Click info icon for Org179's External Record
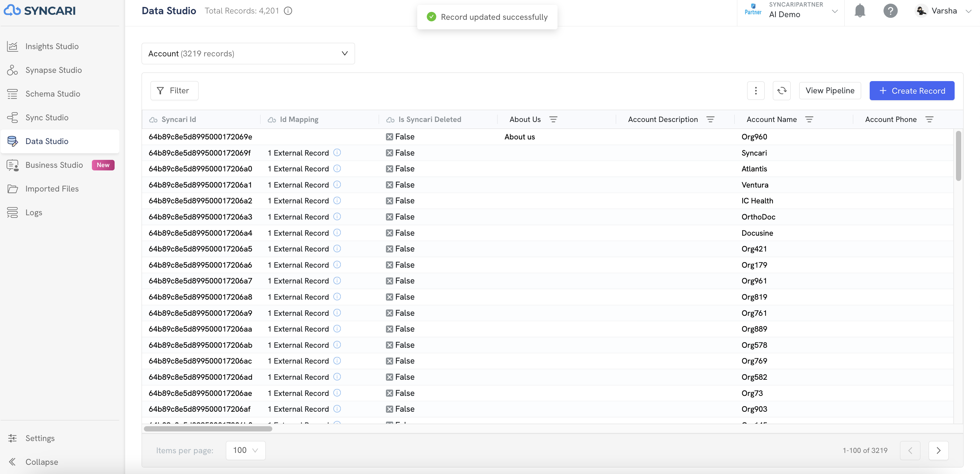This screenshot has width=980, height=474. 337,265
